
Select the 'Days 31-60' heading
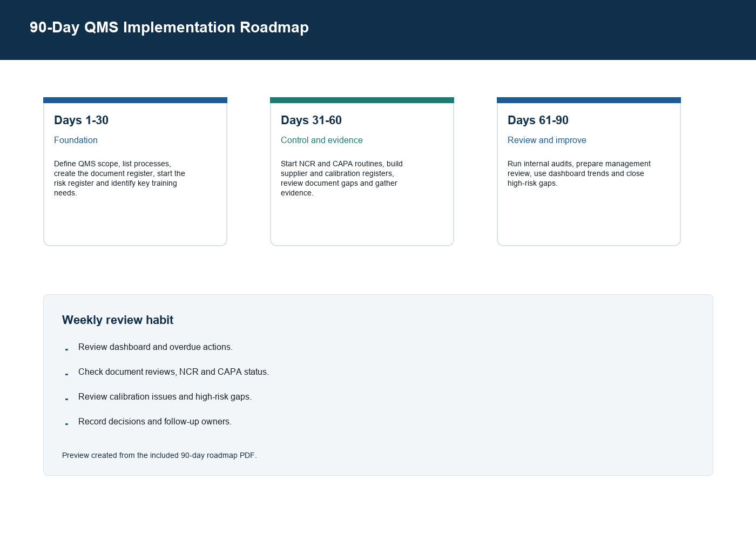[311, 120]
